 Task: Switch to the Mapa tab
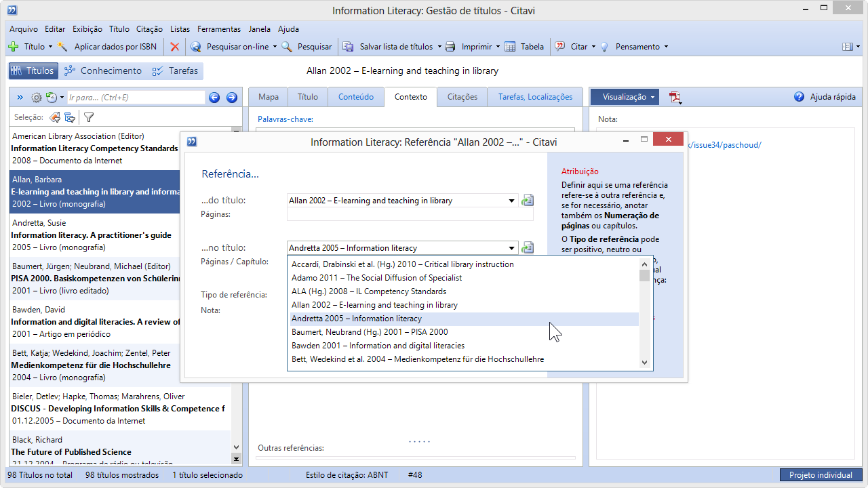tap(269, 97)
